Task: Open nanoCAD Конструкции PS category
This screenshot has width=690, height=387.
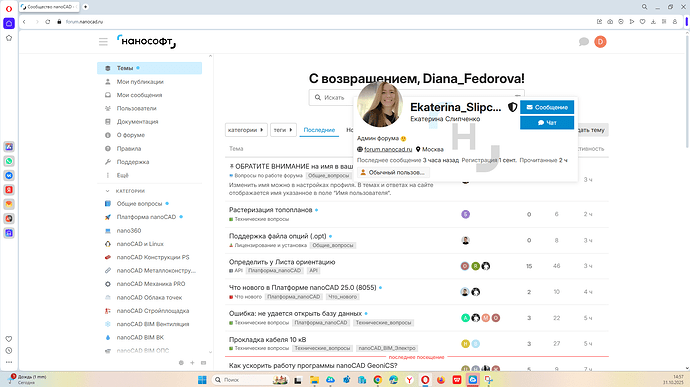Action: coord(153,257)
